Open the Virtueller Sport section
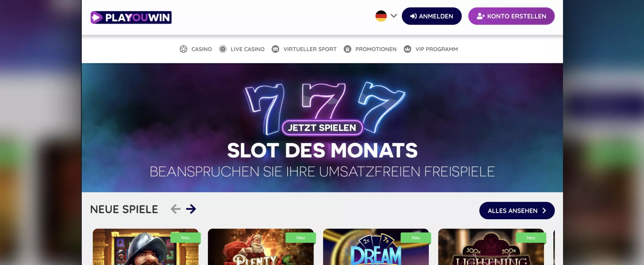Viewport: 644px width, 265px height. (310, 49)
